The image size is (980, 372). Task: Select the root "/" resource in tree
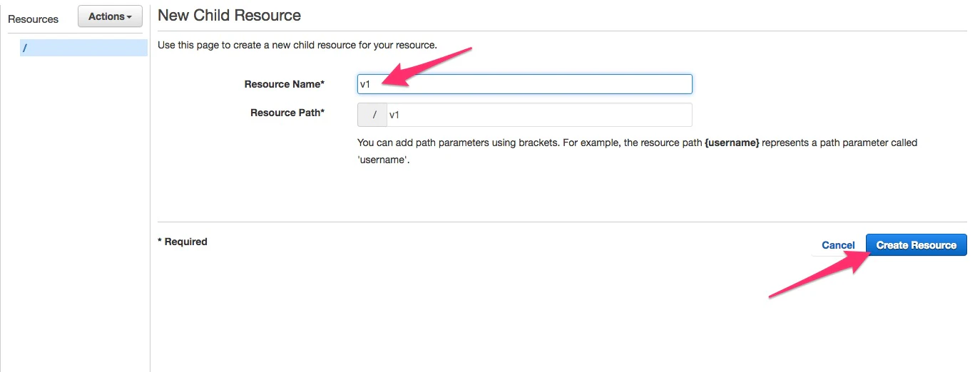point(83,48)
